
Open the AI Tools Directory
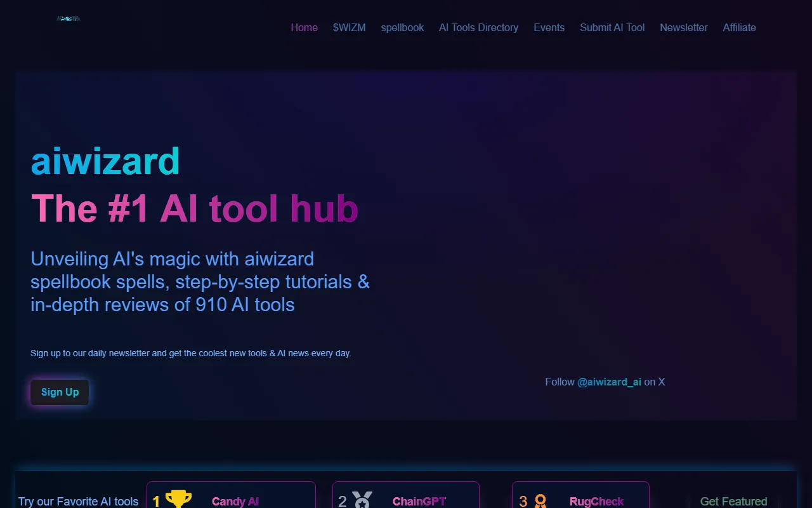[x=479, y=27]
